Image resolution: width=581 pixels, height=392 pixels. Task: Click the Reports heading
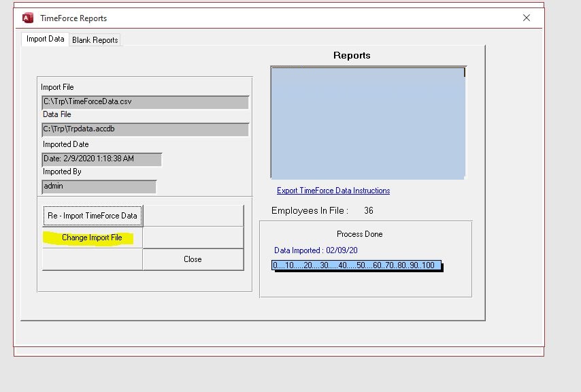(352, 55)
